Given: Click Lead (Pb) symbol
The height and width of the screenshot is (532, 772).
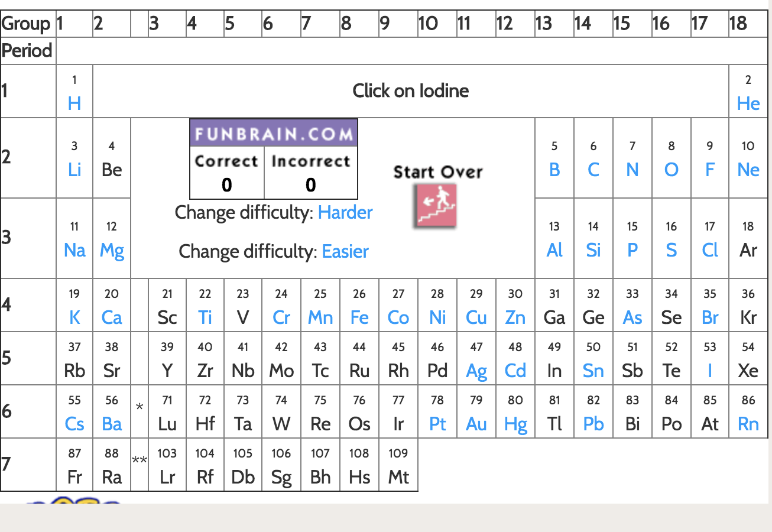Looking at the screenshot, I should [x=593, y=424].
